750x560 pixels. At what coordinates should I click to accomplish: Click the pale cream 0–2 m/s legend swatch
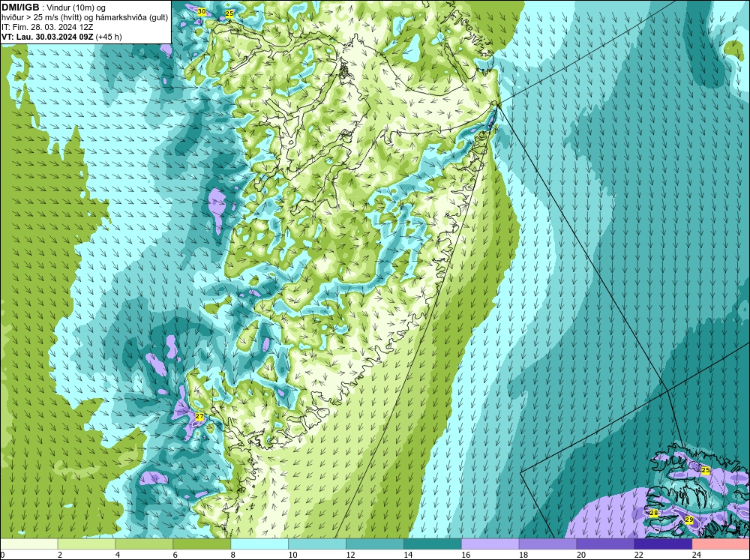click(29, 544)
